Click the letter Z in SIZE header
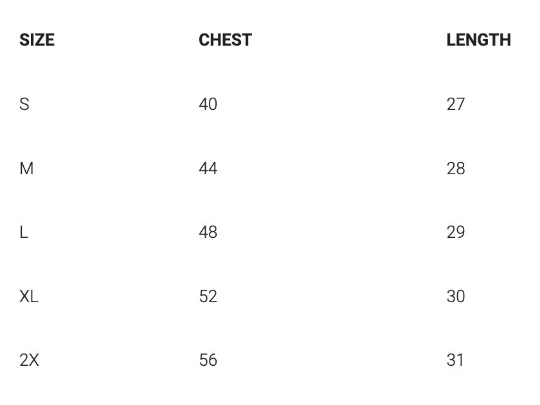540x405 pixels. pos(39,40)
